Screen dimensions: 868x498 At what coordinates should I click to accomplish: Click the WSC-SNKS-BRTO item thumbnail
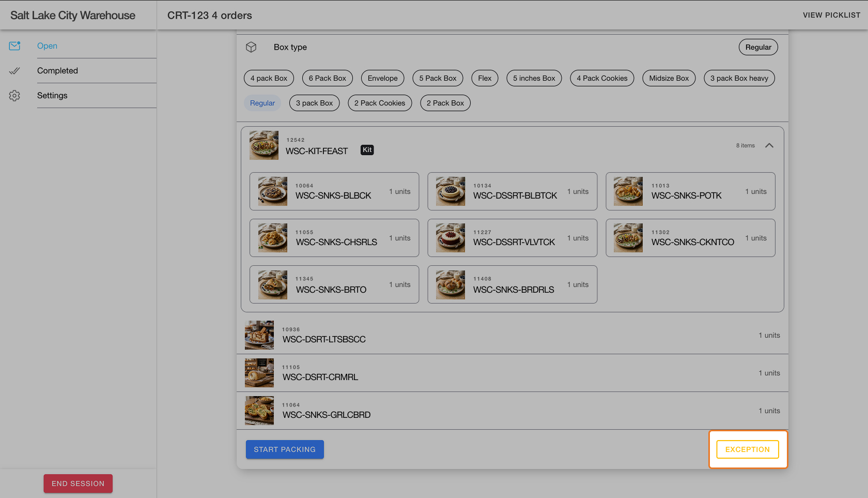pyautogui.click(x=273, y=284)
